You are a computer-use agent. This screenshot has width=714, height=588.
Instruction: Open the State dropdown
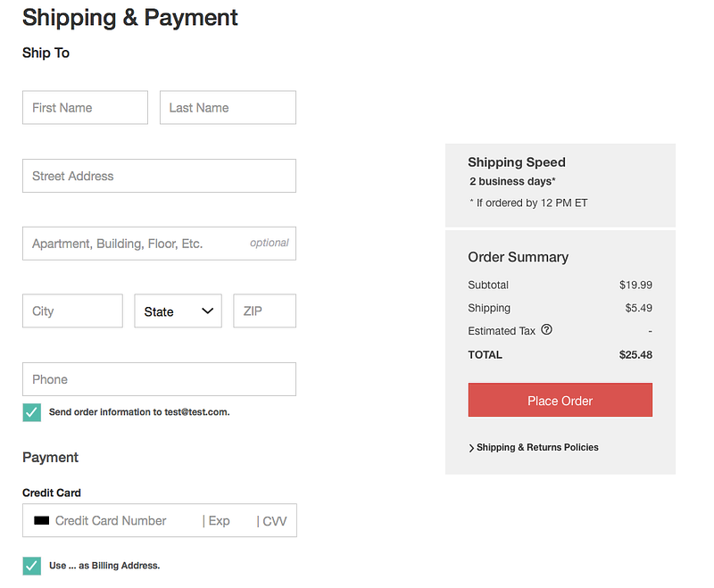(178, 311)
